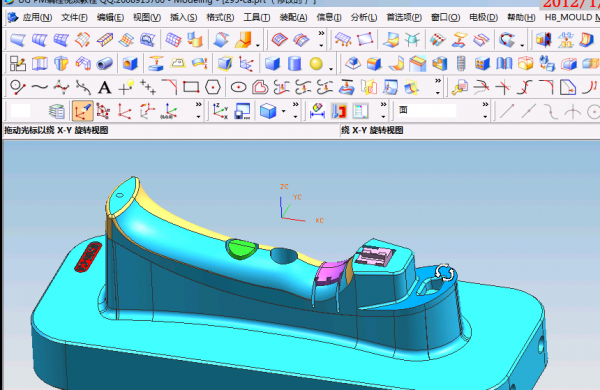
Task: Toggle the Intersection snap option
Action: tap(572, 112)
